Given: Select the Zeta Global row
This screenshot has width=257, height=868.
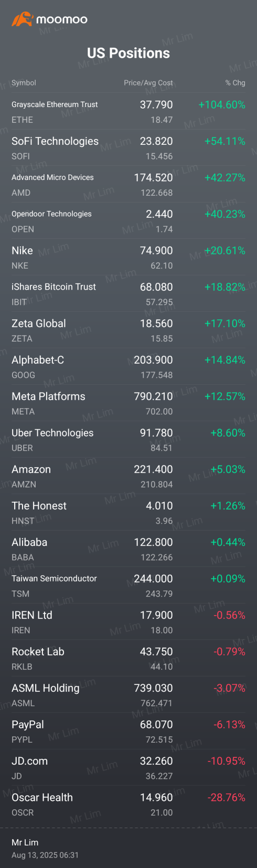Looking at the screenshot, I should (x=128, y=331).
